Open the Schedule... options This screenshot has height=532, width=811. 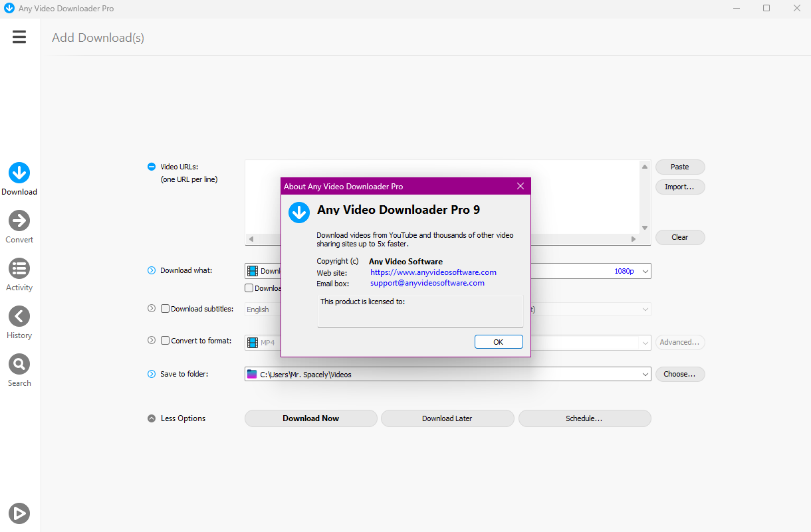point(584,418)
